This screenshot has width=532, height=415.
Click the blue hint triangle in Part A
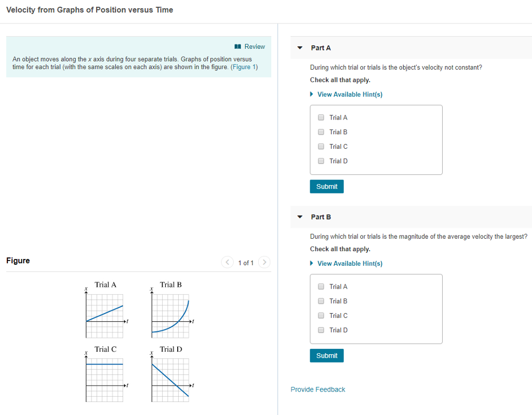point(311,94)
